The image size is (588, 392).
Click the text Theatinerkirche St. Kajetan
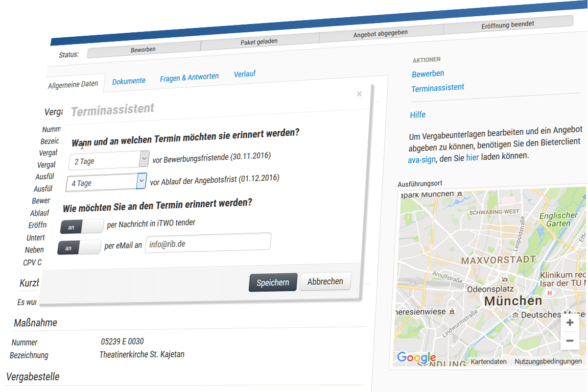(142, 354)
